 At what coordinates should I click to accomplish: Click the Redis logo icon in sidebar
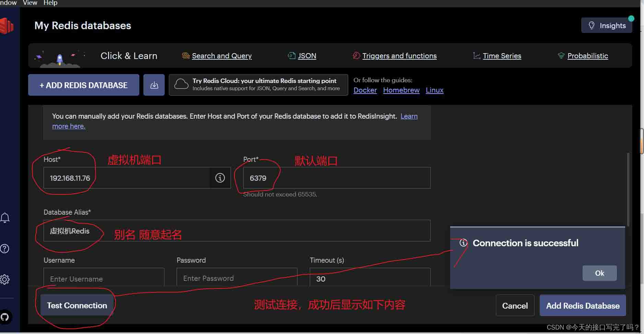(x=6, y=26)
